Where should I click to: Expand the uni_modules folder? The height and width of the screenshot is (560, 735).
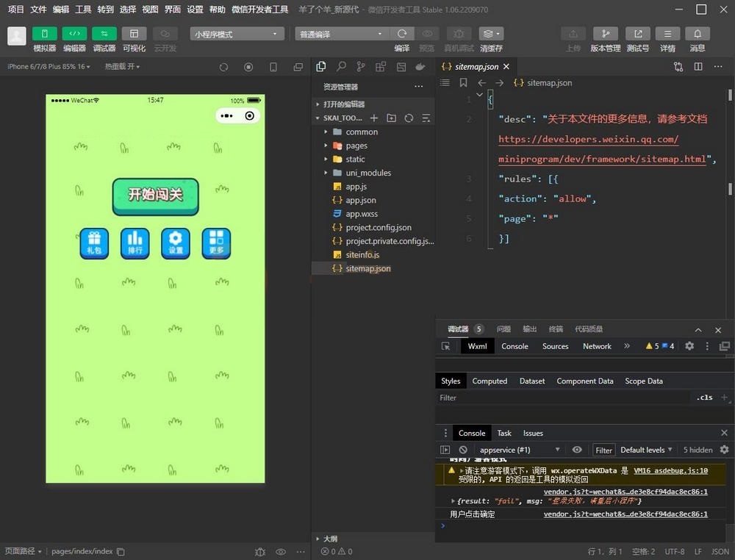(373, 173)
